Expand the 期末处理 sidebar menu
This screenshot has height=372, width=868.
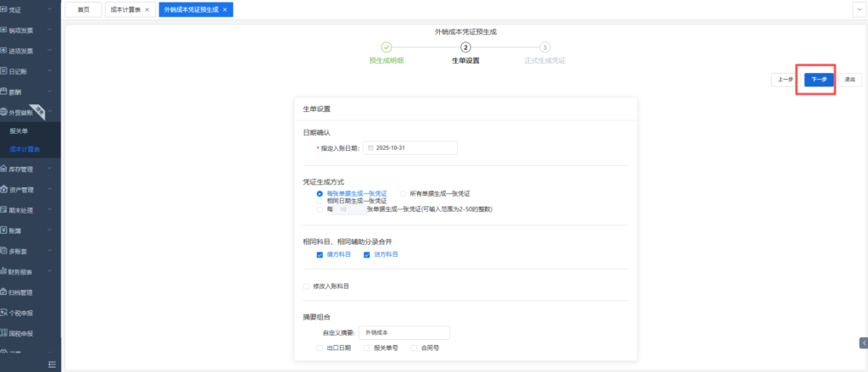tap(31, 210)
